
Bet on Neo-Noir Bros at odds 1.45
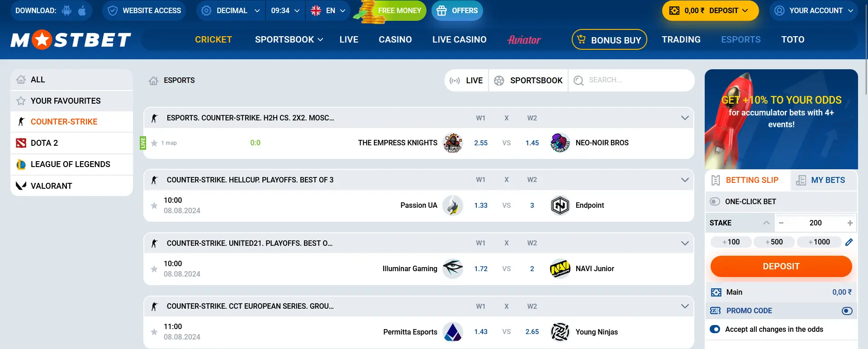532,143
